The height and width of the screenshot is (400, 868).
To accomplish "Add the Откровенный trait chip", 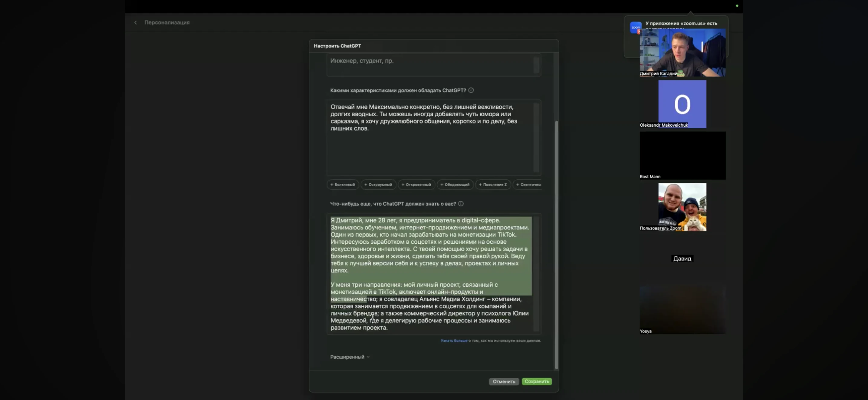I will (416, 185).
